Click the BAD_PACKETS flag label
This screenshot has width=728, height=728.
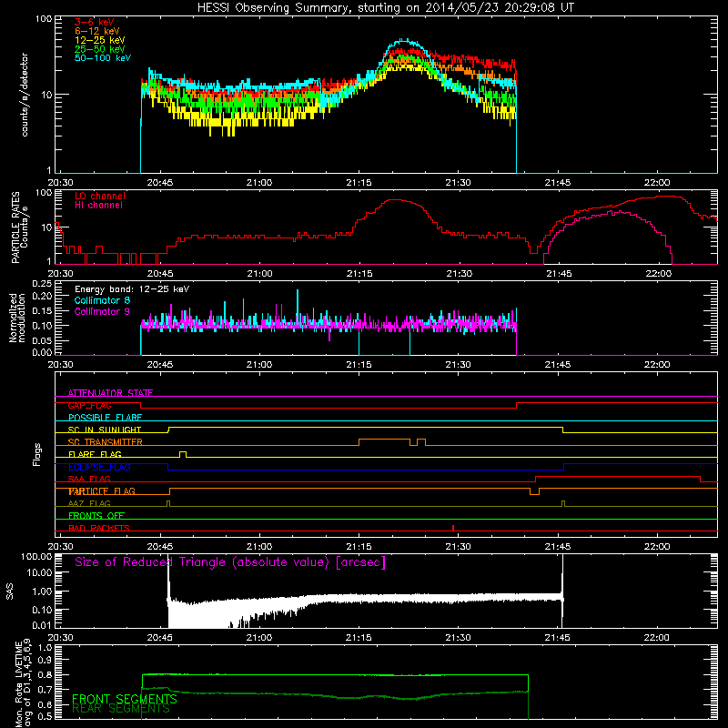99,528
